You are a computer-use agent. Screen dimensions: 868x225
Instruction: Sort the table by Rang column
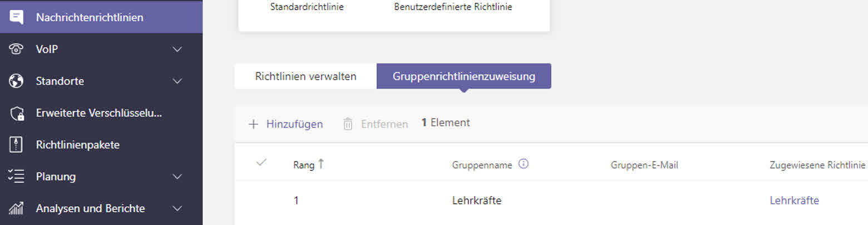[309, 165]
